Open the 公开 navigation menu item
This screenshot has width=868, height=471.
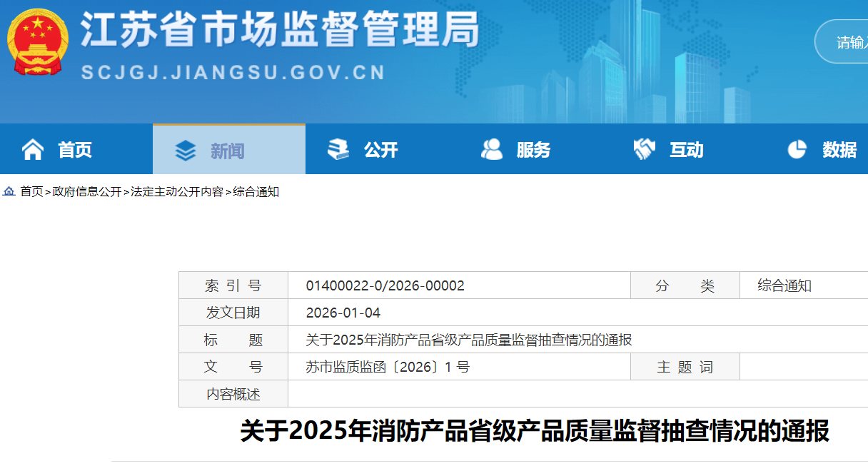tap(380, 150)
